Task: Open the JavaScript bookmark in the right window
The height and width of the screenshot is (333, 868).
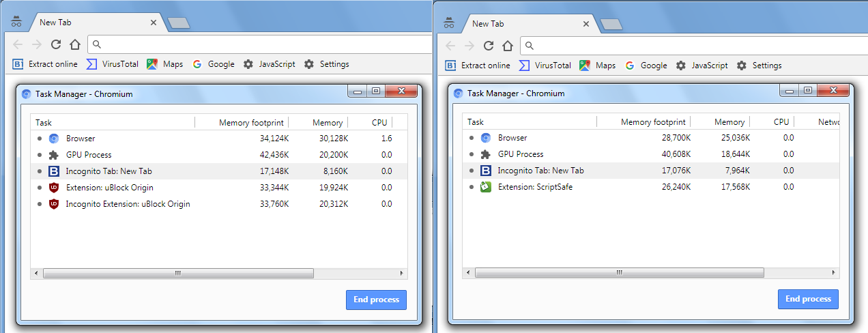Action: tap(701, 66)
